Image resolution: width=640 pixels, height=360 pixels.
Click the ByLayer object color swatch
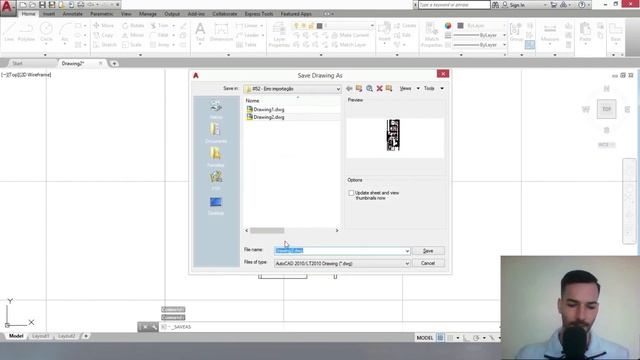[x=460, y=26]
